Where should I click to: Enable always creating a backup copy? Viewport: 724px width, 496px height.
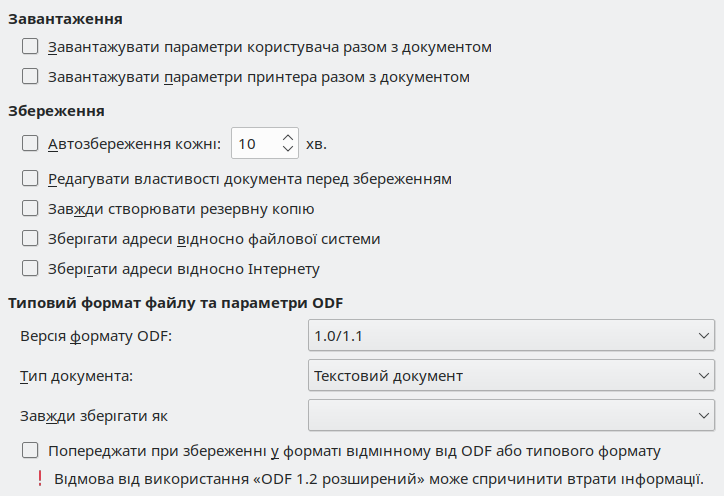[x=30, y=209]
